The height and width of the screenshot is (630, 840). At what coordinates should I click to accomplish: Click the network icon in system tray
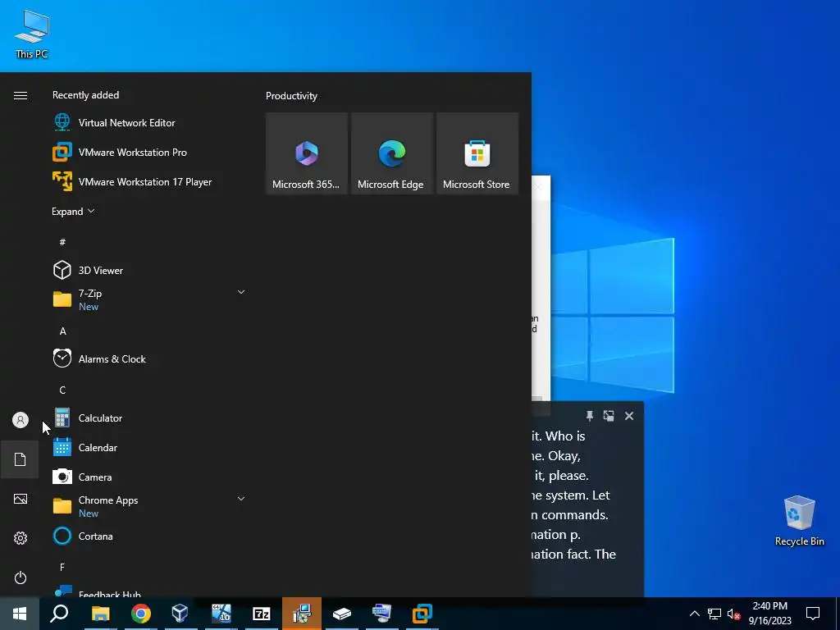coord(714,614)
